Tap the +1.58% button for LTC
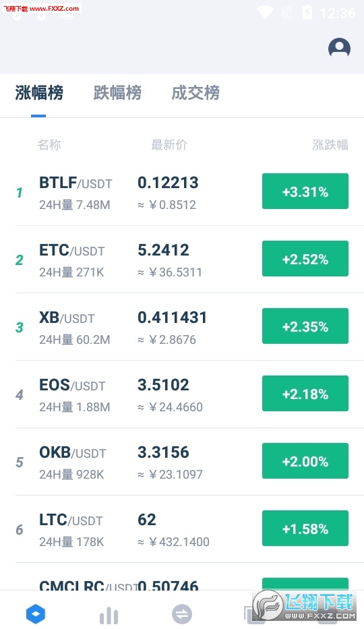 pyautogui.click(x=305, y=529)
